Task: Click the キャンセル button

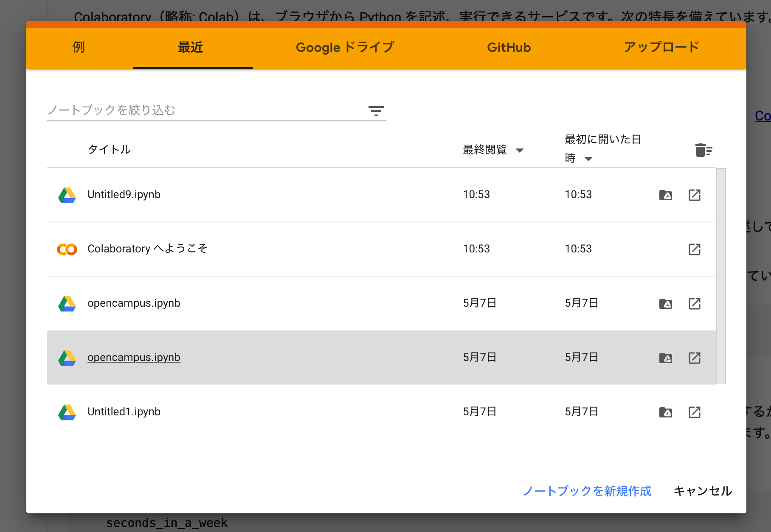Action: [703, 491]
